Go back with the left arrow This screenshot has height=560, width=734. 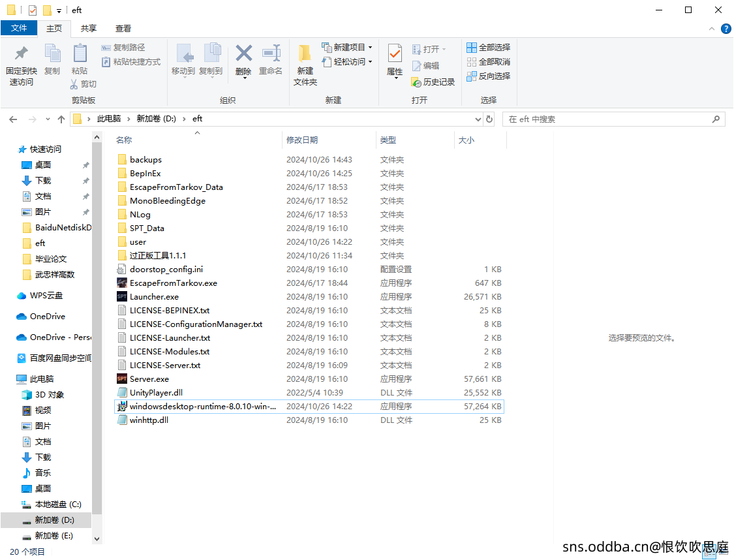click(x=13, y=119)
